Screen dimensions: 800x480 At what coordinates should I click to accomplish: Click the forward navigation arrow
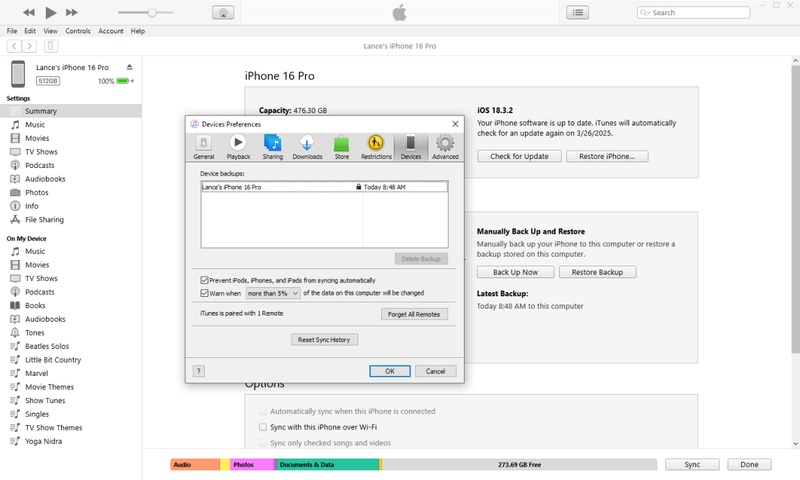point(30,46)
